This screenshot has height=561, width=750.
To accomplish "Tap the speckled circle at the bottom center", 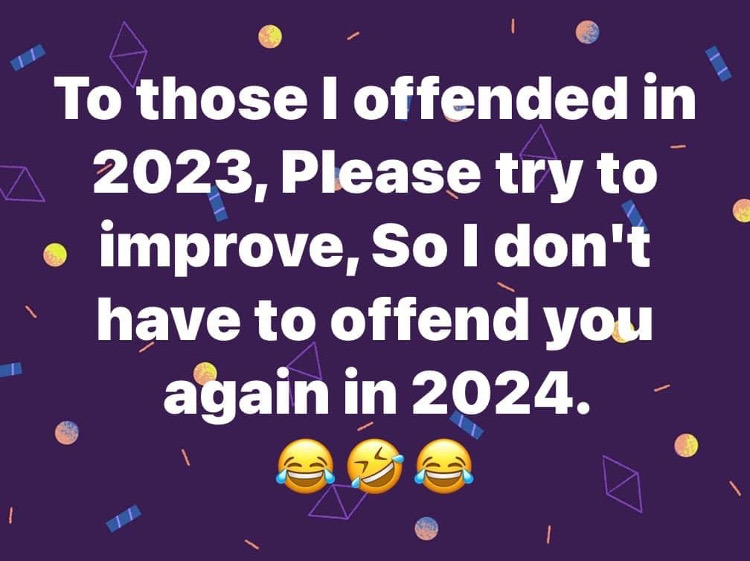I will click(x=426, y=528).
